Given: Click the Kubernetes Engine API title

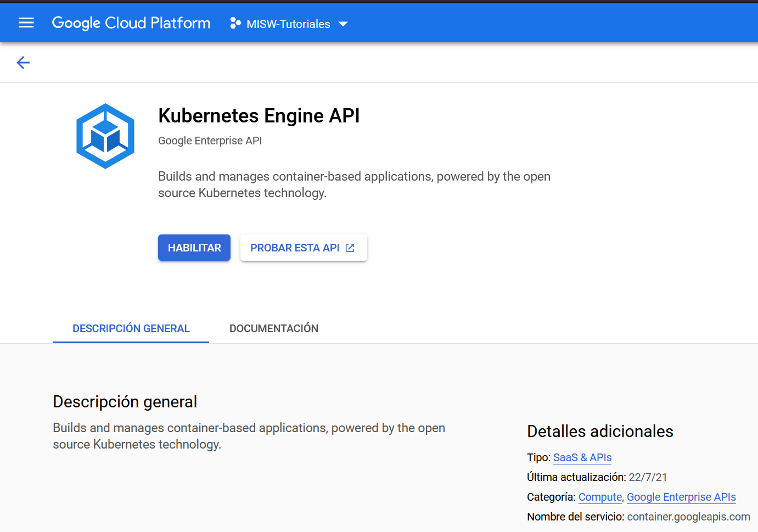Looking at the screenshot, I should pos(259,116).
